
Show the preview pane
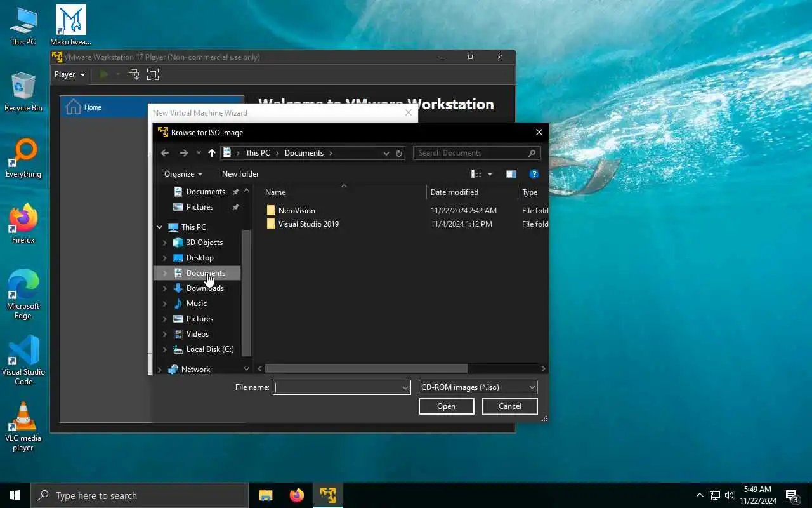click(x=511, y=174)
